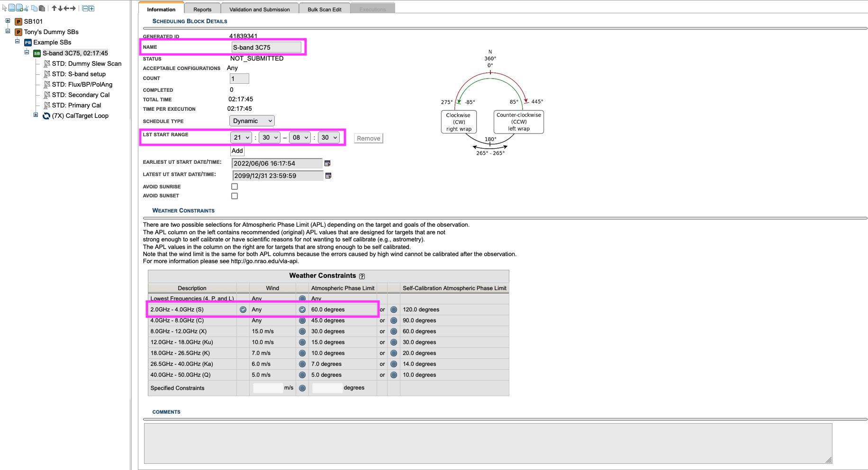868x470 pixels.
Task: Click the Example SBs PB icon
Action: tap(27, 43)
